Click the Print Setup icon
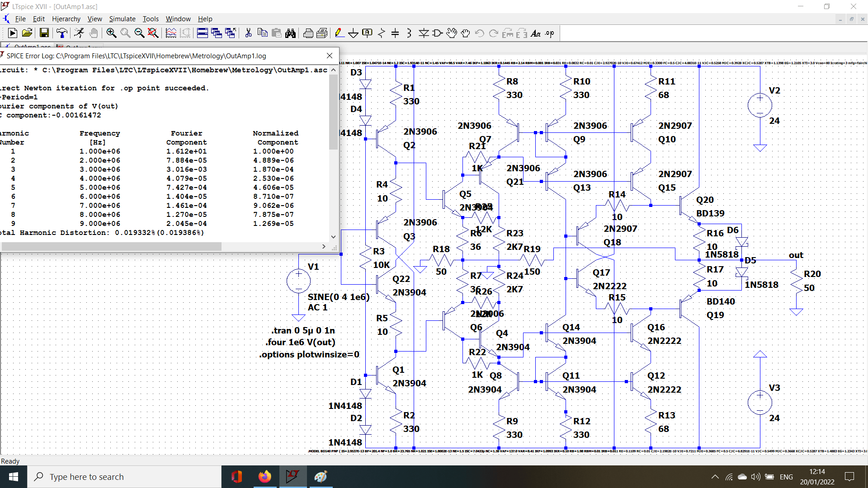The width and height of the screenshot is (868, 488). (x=322, y=33)
